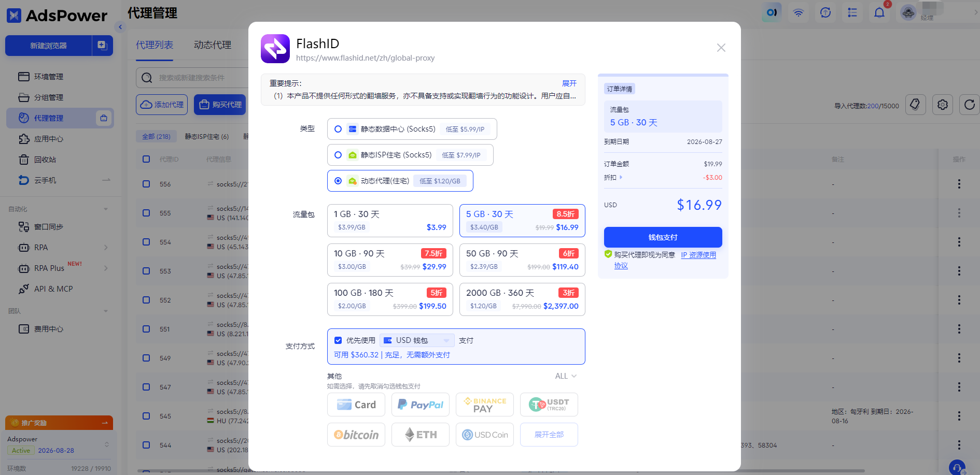Pay with Bitcoin option

pos(356,435)
